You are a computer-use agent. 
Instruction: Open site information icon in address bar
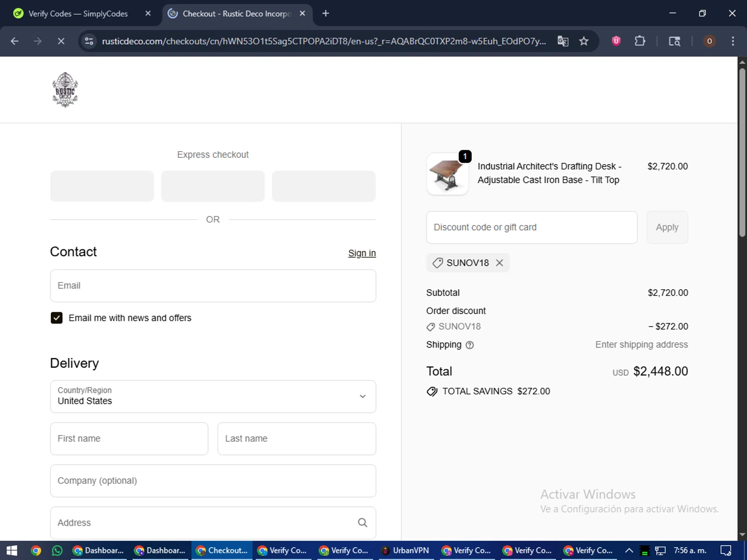(89, 41)
